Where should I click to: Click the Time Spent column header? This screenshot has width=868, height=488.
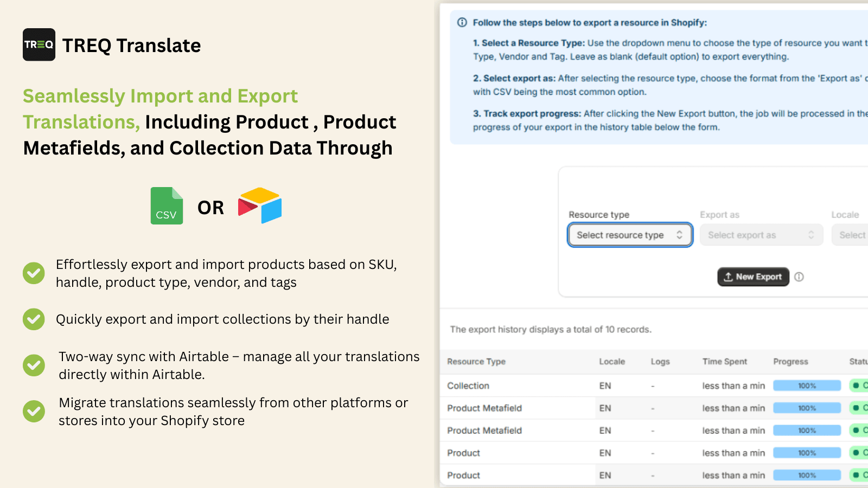click(x=724, y=362)
